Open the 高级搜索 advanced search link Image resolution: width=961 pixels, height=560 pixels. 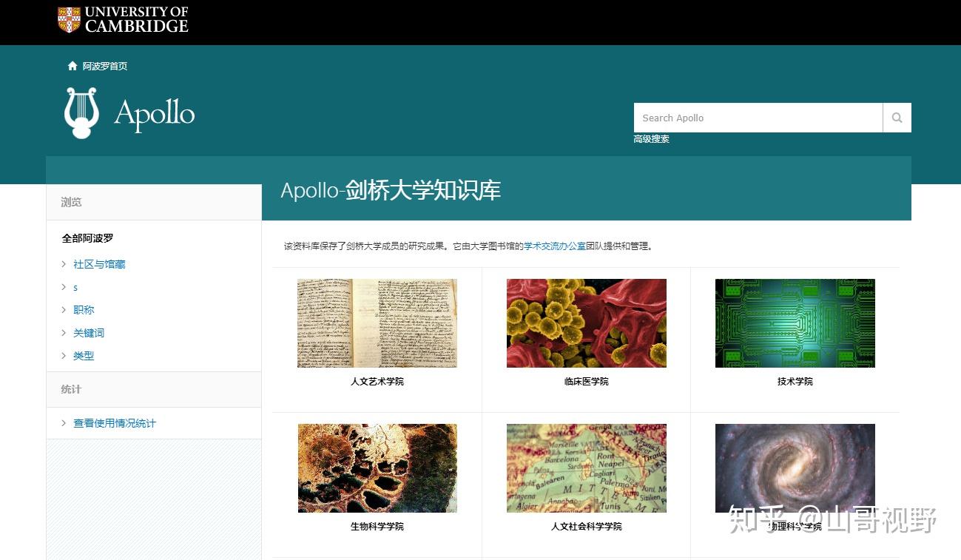(651, 139)
